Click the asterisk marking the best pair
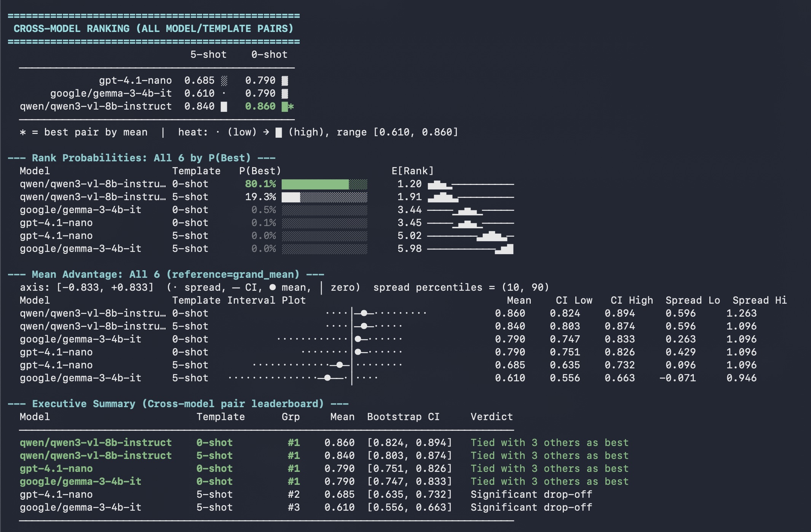Image resolution: width=811 pixels, height=532 pixels. click(291, 107)
